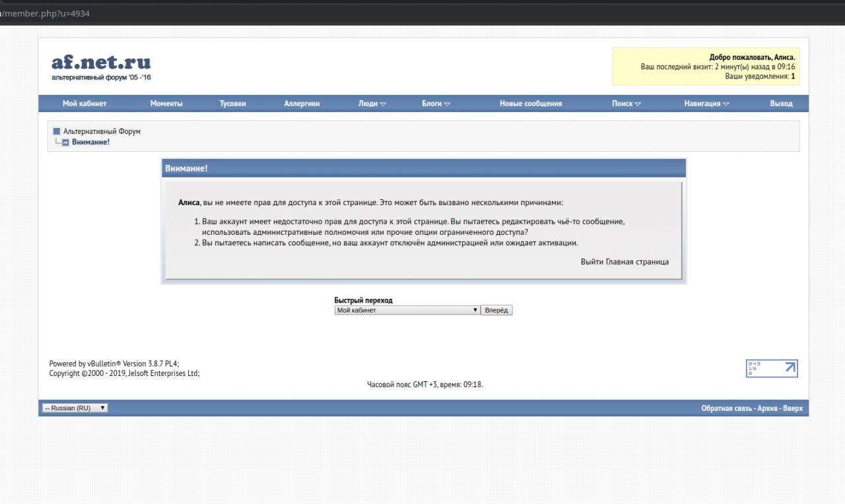This screenshot has width=845, height=504.
Task: Click the Обратная связь footer link
Action: [726, 408]
